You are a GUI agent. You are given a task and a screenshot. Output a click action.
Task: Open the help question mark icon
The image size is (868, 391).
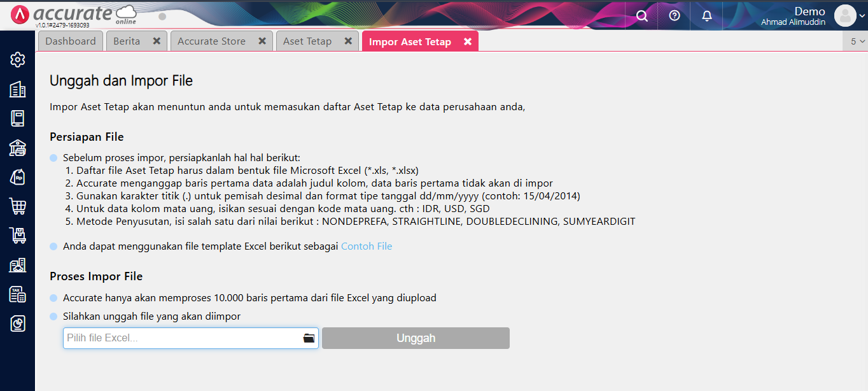tap(675, 15)
